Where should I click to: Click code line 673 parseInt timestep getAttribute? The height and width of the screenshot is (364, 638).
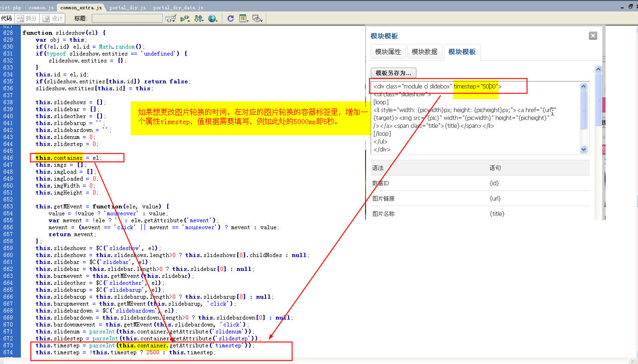pos(145,345)
